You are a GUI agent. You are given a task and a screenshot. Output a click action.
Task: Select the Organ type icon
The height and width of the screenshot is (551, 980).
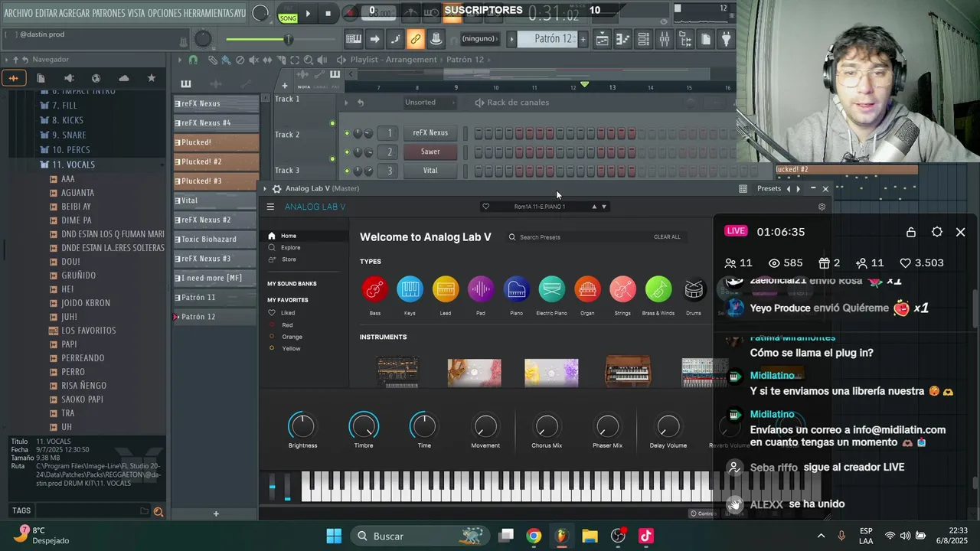pos(587,289)
